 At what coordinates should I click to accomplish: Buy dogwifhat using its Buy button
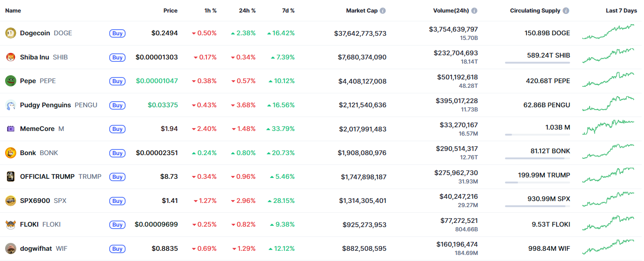point(118,249)
